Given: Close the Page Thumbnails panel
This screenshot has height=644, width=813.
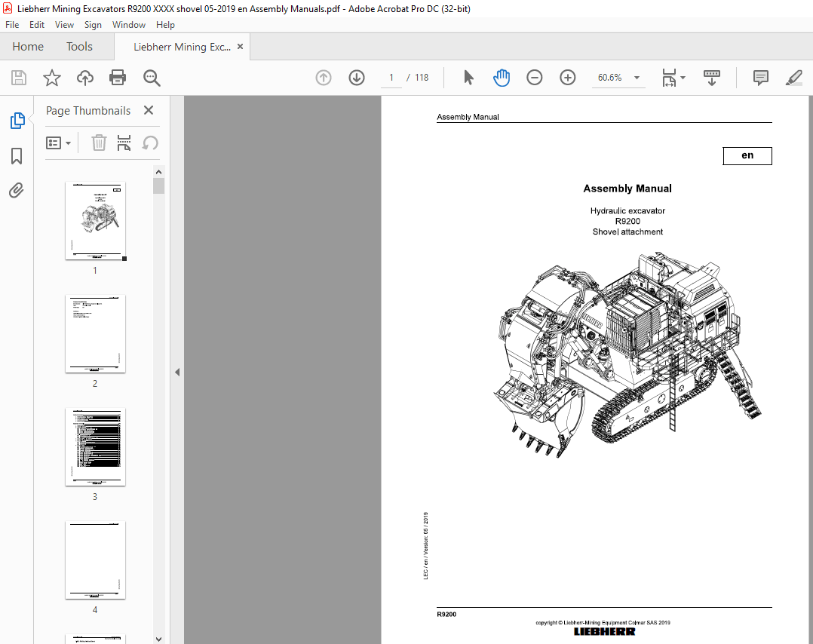Looking at the screenshot, I should click(x=149, y=110).
